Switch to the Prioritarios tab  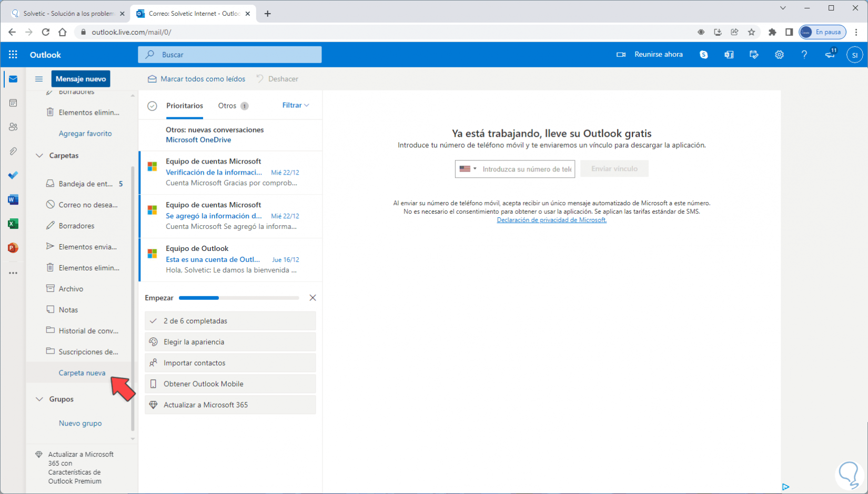(185, 106)
